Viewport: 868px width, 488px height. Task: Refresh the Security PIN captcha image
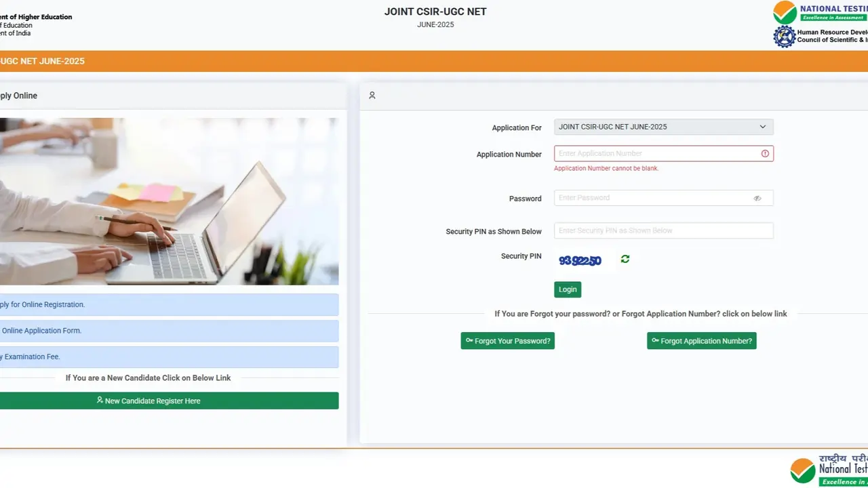(x=625, y=258)
